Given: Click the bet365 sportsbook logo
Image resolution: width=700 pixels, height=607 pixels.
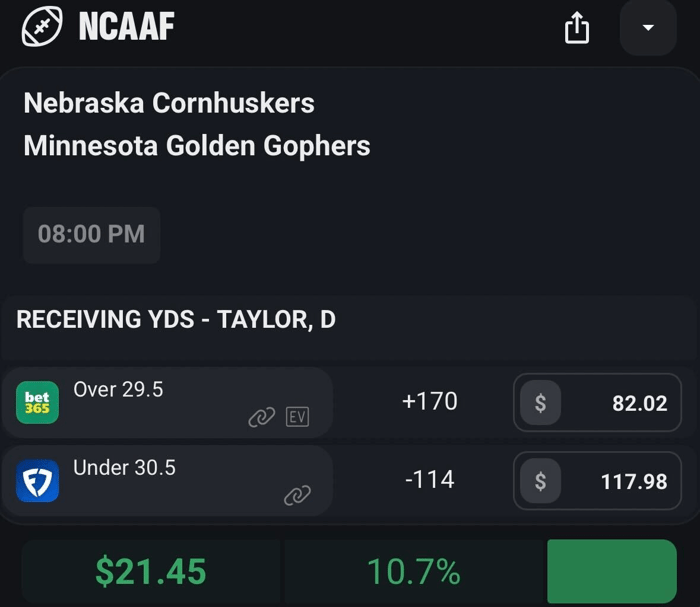Looking at the screenshot, I should pyautogui.click(x=38, y=402).
